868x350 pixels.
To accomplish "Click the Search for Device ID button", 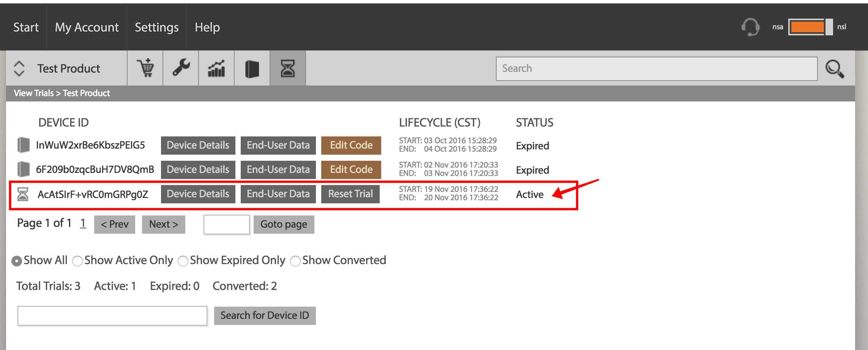I will pyautogui.click(x=265, y=316).
